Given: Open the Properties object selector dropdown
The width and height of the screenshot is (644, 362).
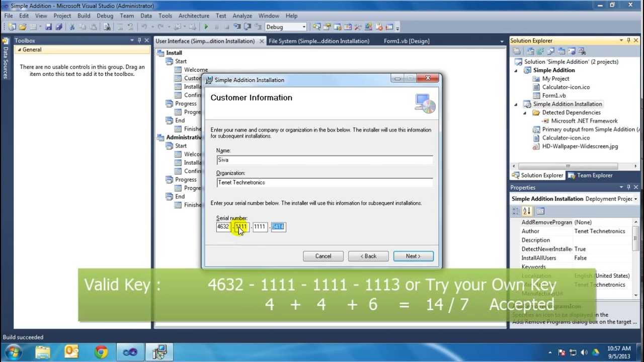Looking at the screenshot, I should coord(635,199).
